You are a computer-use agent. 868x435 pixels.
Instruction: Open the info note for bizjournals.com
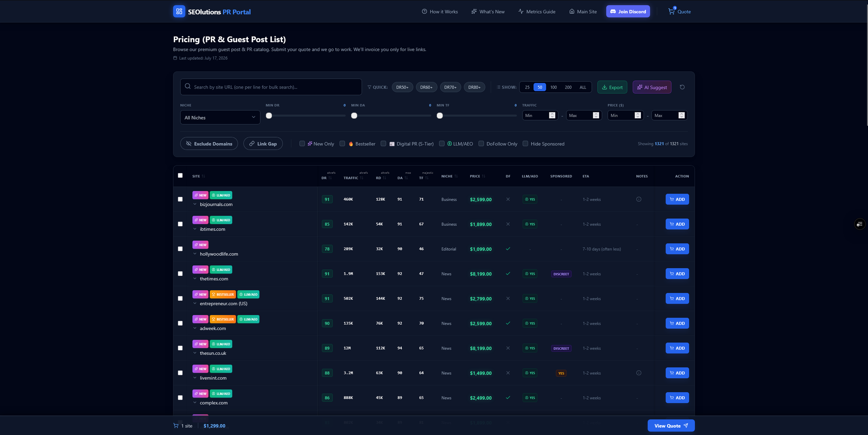tap(639, 199)
